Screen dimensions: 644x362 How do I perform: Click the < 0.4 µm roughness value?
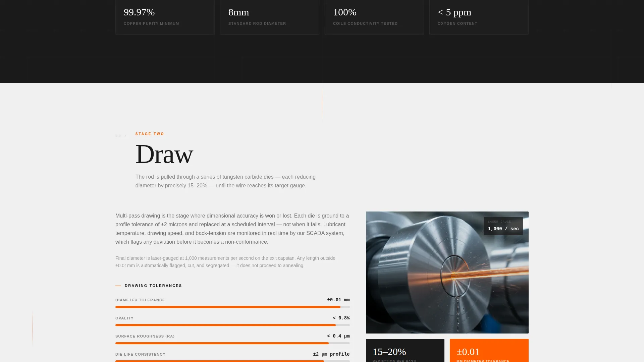click(x=338, y=336)
